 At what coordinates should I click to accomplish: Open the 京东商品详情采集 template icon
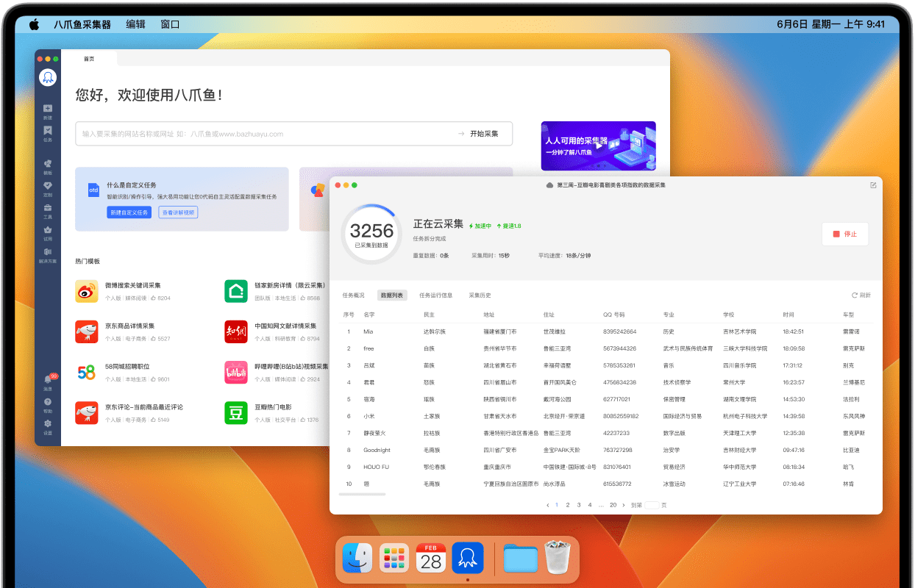(x=87, y=331)
